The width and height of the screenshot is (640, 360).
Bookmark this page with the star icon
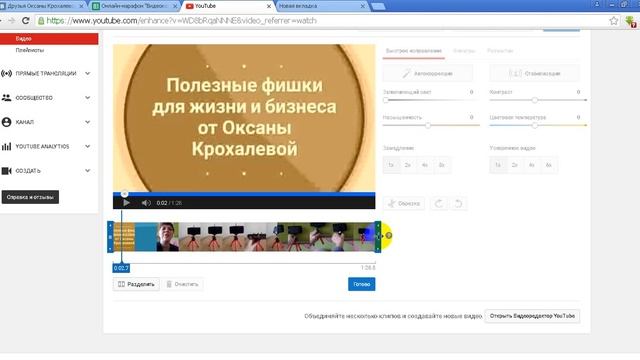tap(613, 21)
